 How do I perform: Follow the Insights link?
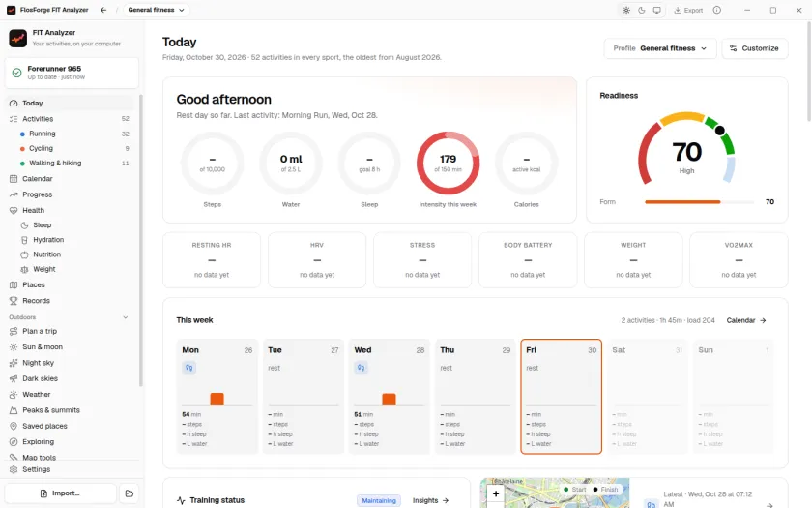tap(431, 501)
